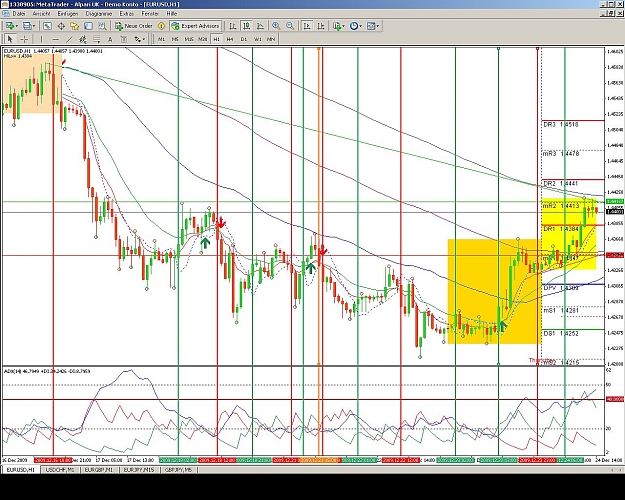Select the text 'A' tool
This screenshot has width=625, height=500.
[110, 39]
